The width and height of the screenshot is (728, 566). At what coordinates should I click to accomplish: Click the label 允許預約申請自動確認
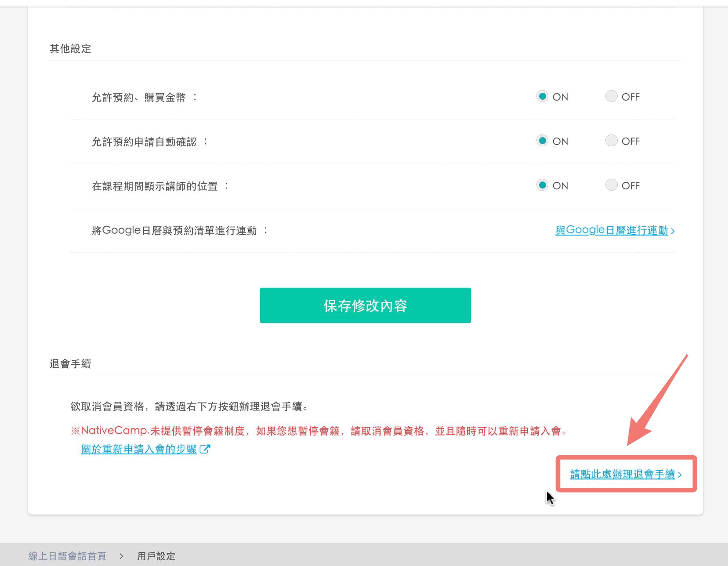point(144,141)
